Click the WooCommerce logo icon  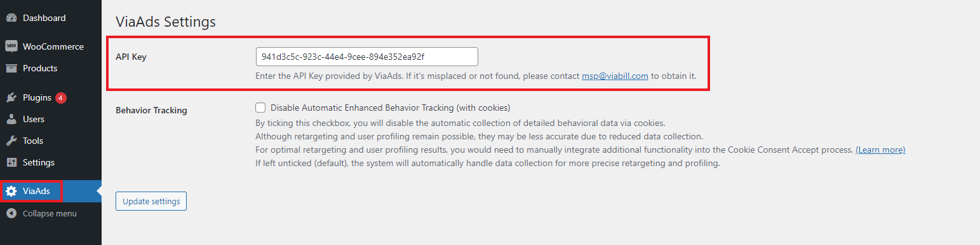11,46
